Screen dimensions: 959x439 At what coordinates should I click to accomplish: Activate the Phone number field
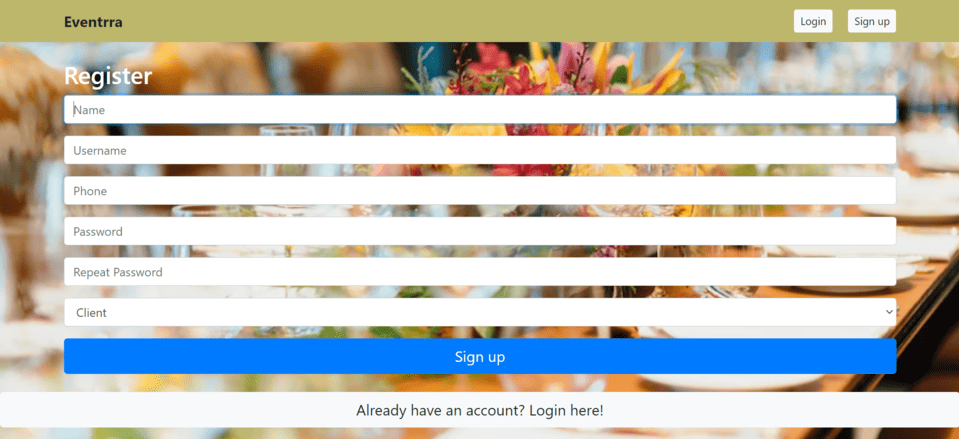(480, 191)
